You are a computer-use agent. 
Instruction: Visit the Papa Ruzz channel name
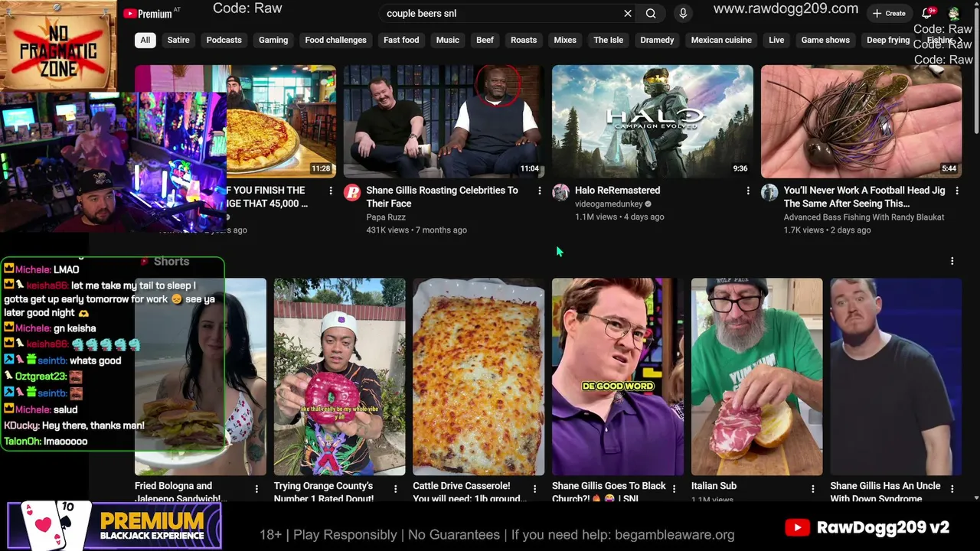(x=386, y=217)
